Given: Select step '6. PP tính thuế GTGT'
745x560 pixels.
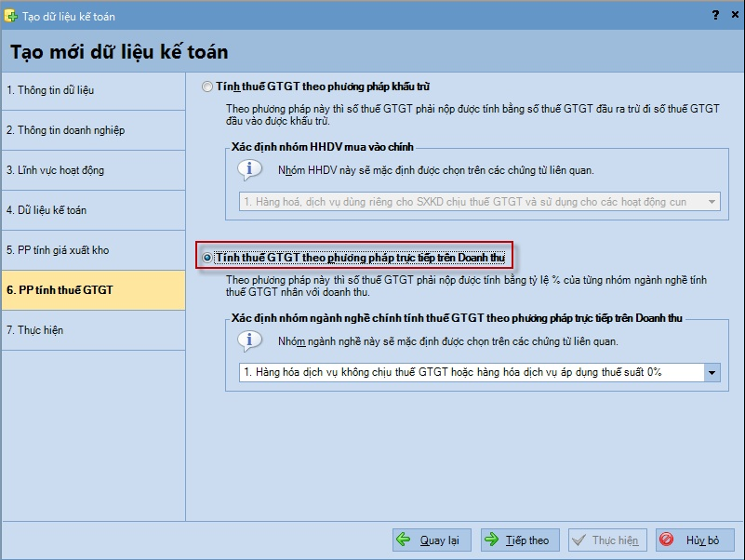Looking at the screenshot, I should [94, 290].
